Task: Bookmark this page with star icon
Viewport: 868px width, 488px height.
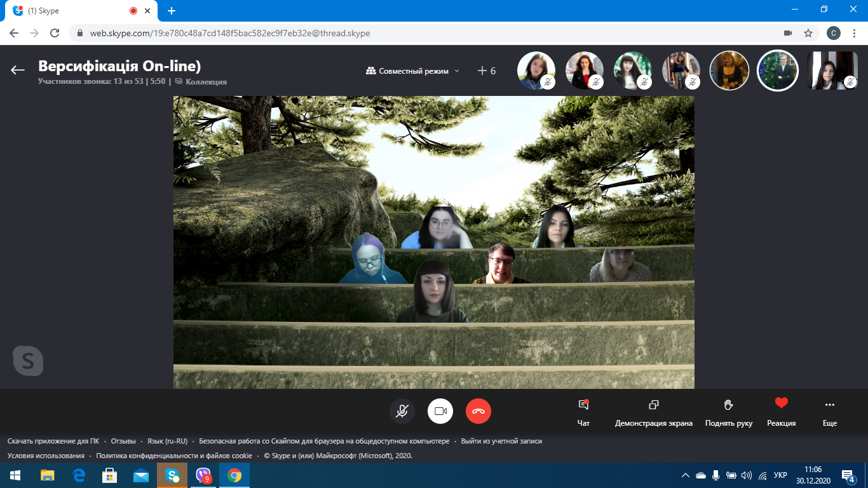Action: click(808, 33)
